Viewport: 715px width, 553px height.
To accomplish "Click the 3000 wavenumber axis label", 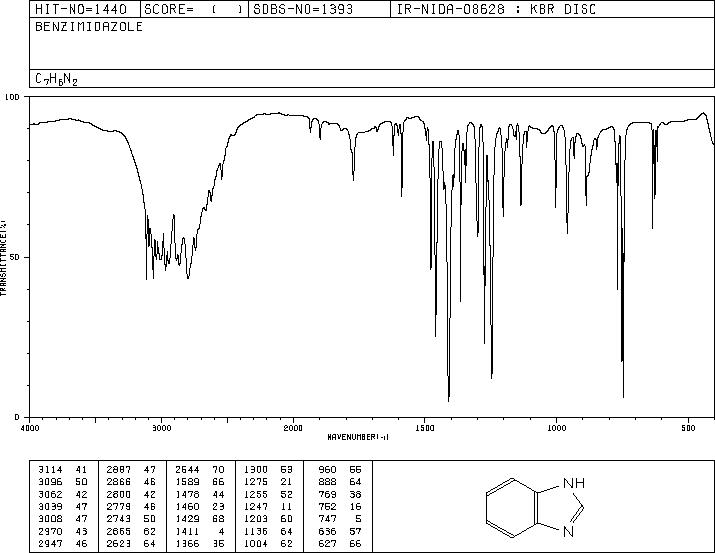I will (x=161, y=428).
